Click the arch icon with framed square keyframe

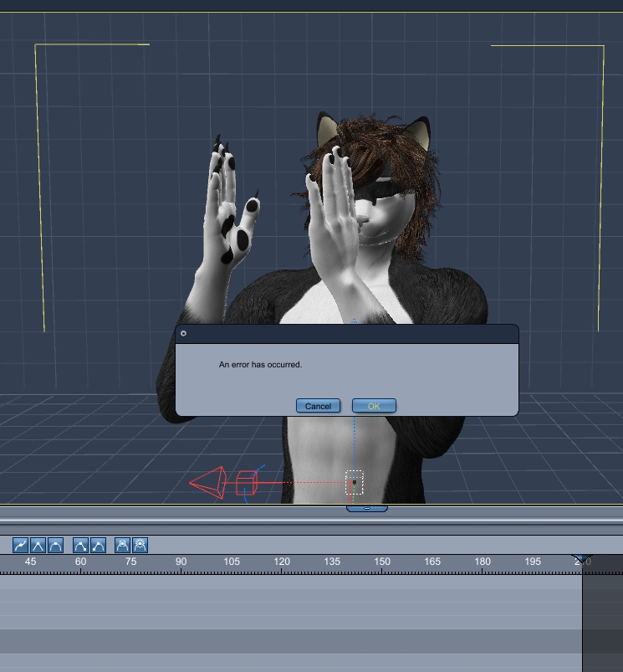122,545
